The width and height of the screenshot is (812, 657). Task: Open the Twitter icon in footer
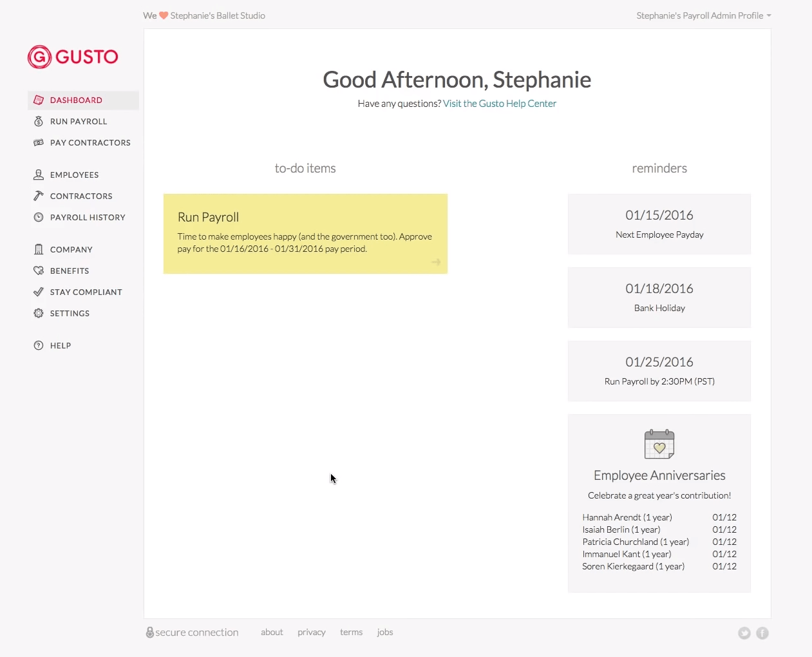pyautogui.click(x=744, y=633)
